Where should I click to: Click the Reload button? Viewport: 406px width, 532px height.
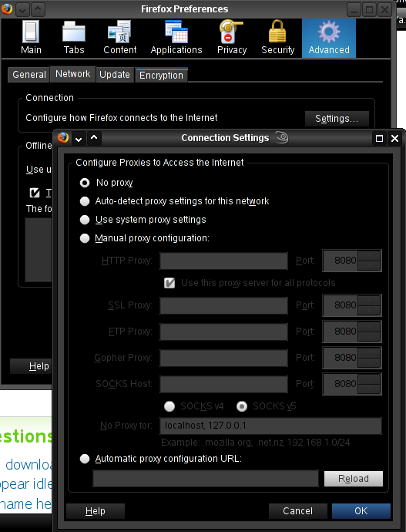click(354, 479)
